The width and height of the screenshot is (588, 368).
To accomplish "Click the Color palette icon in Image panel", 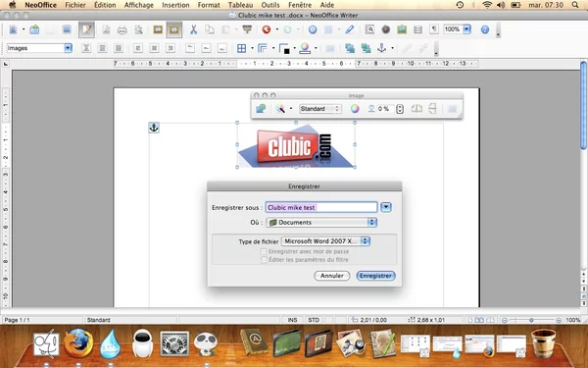I will tap(355, 109).
